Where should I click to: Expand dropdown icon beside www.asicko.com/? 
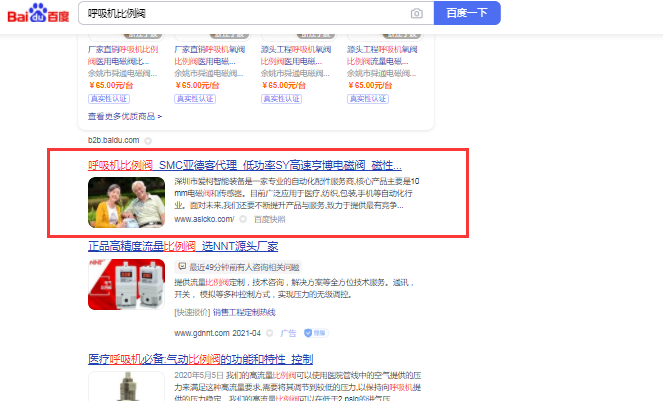(243, 219)
